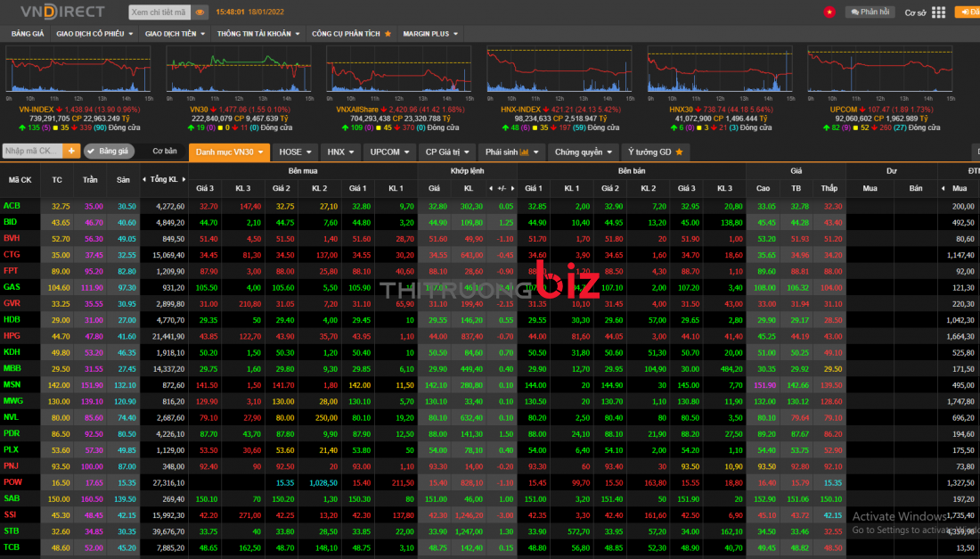Click left arrow before +/- column header
980x559 pixels.
tap(490, 189)
